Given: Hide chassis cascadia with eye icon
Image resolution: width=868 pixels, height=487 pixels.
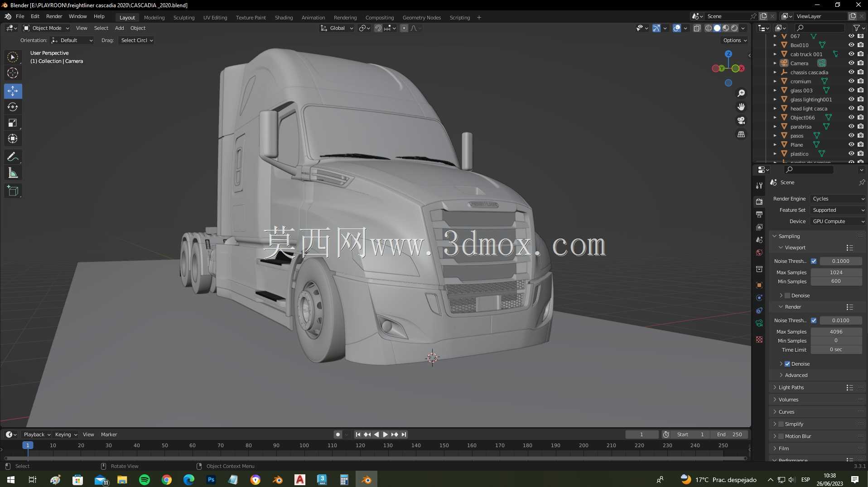Looking at the screenshot, I should coord(851,72).
